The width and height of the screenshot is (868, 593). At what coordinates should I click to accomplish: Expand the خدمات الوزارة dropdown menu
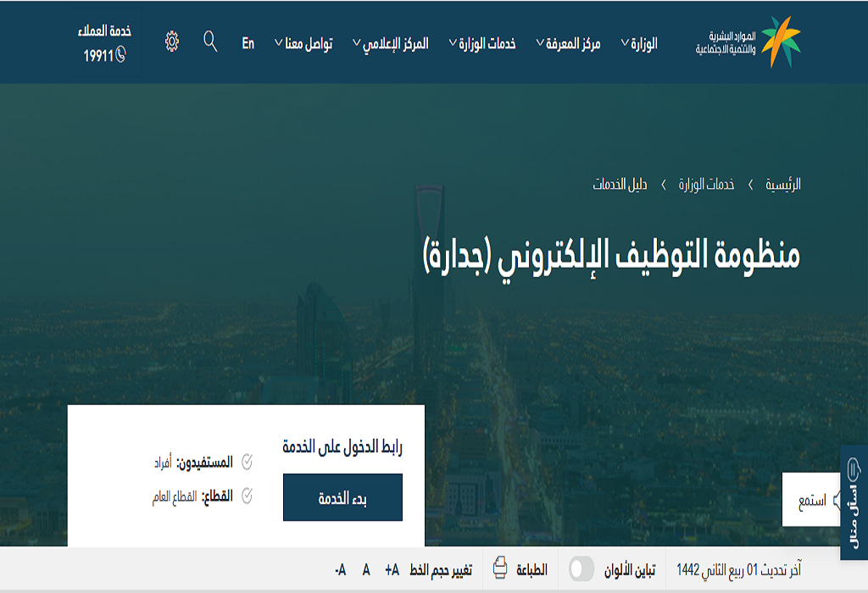[x=482, y=43]
